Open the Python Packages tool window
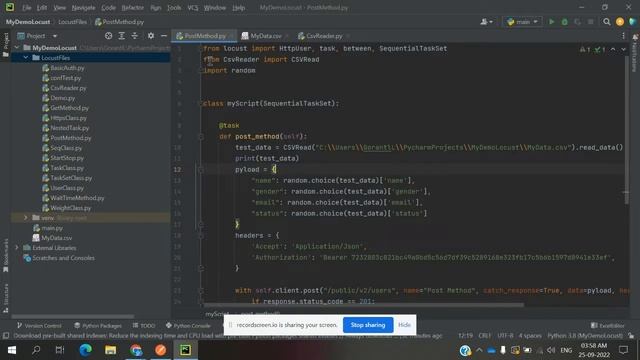The image size is (640, 360). 98,326
